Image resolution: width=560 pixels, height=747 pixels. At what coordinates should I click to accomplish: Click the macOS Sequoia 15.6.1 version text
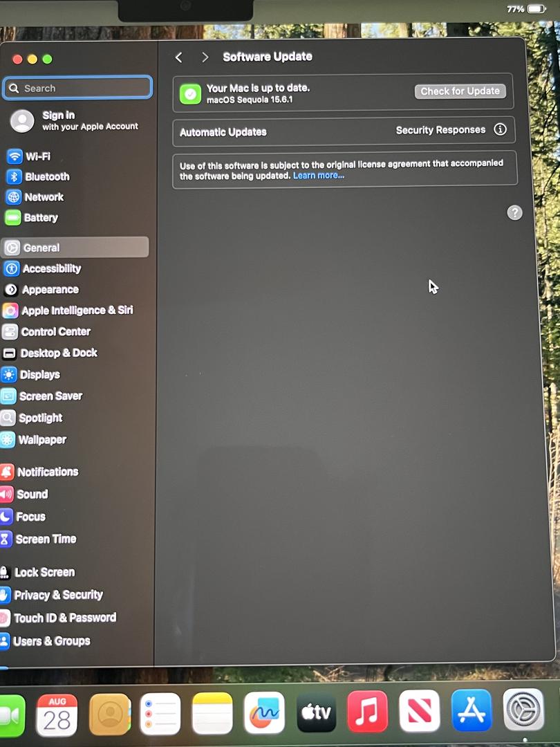pos(250,100)
